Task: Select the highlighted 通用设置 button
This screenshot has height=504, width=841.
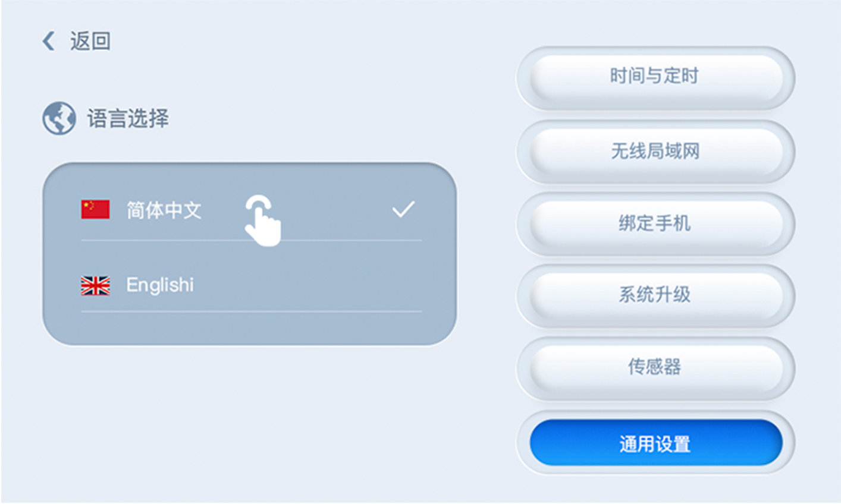Action: coord(655,443)
